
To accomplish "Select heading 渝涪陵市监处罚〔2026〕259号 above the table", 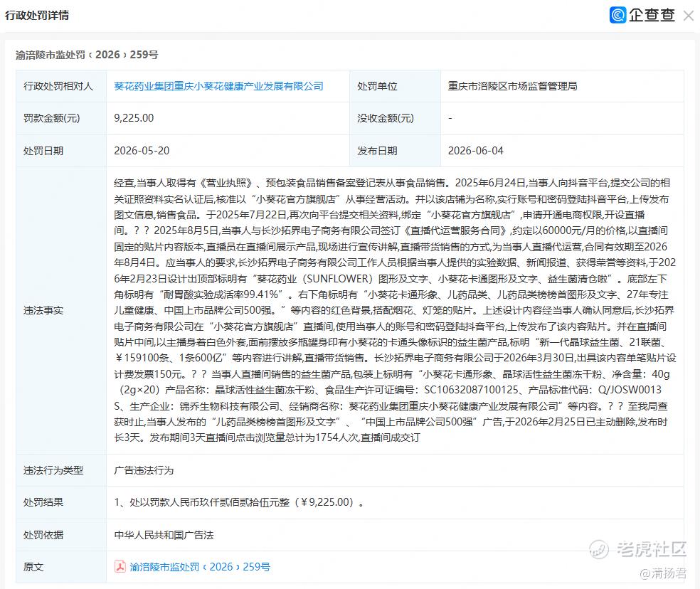I will coord(87,55).
